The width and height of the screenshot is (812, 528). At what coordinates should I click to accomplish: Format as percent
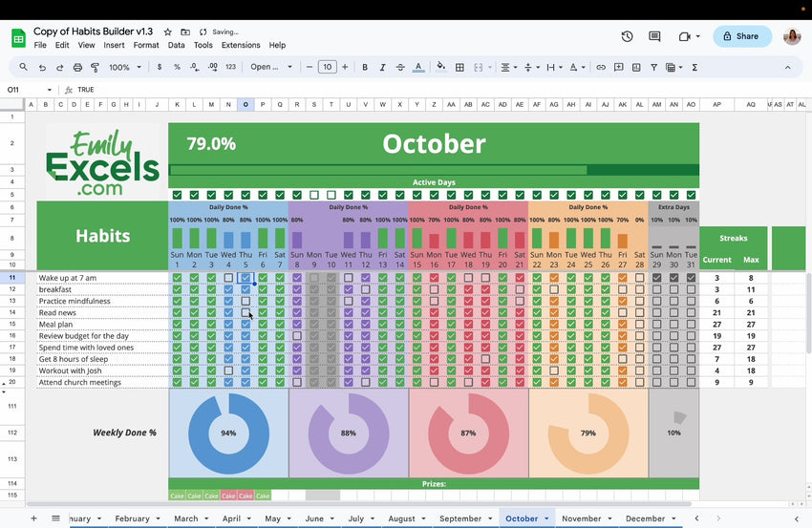[177, 67]
